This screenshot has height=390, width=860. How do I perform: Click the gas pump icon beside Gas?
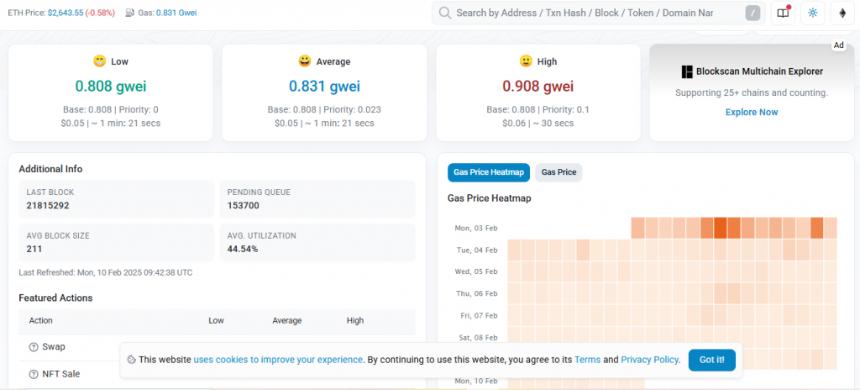pyautogui.click(x=130, y=13)
